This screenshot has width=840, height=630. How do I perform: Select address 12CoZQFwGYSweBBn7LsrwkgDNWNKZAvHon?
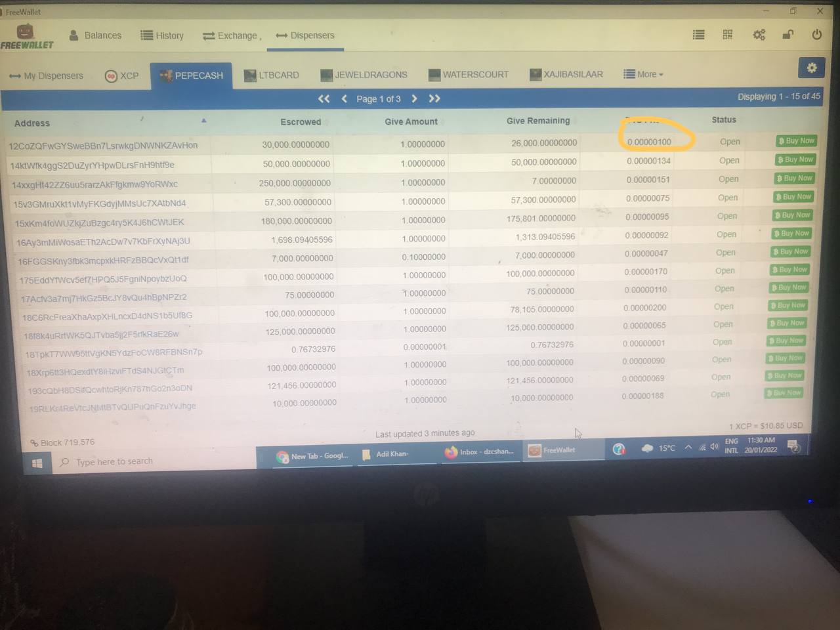point(103,146)
